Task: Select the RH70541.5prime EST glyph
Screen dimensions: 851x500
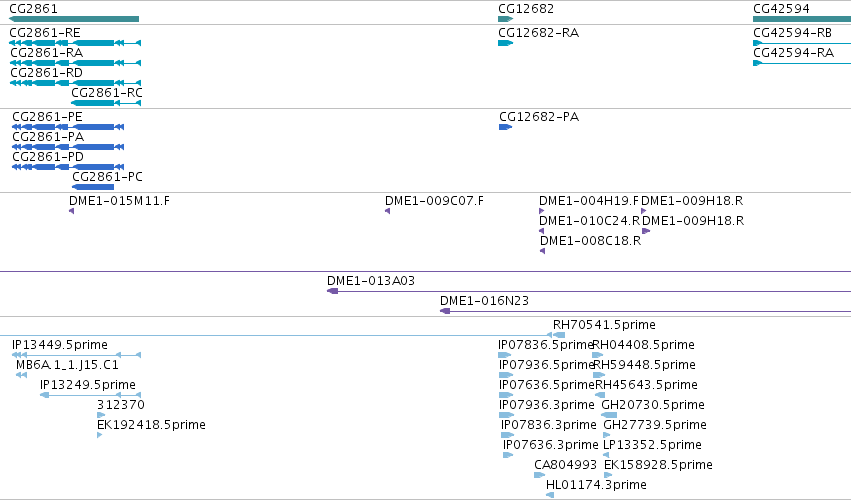Action: click(x=556, y=336)
